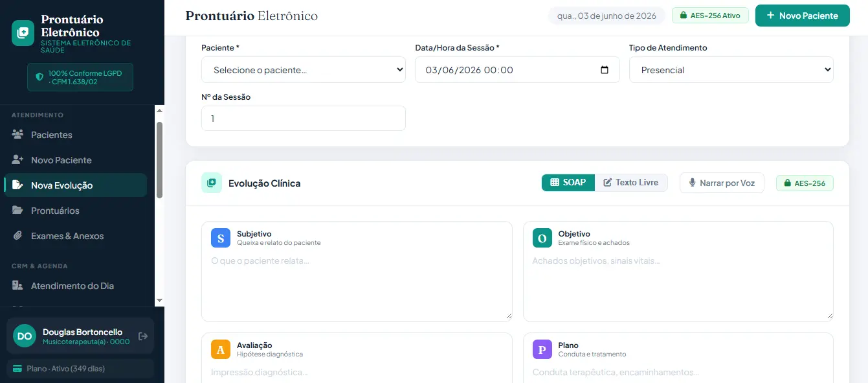Viewport: 868px width, 383px height.
Task: Open Atendimento do Dia sidebar item
Action: (75, 286)
